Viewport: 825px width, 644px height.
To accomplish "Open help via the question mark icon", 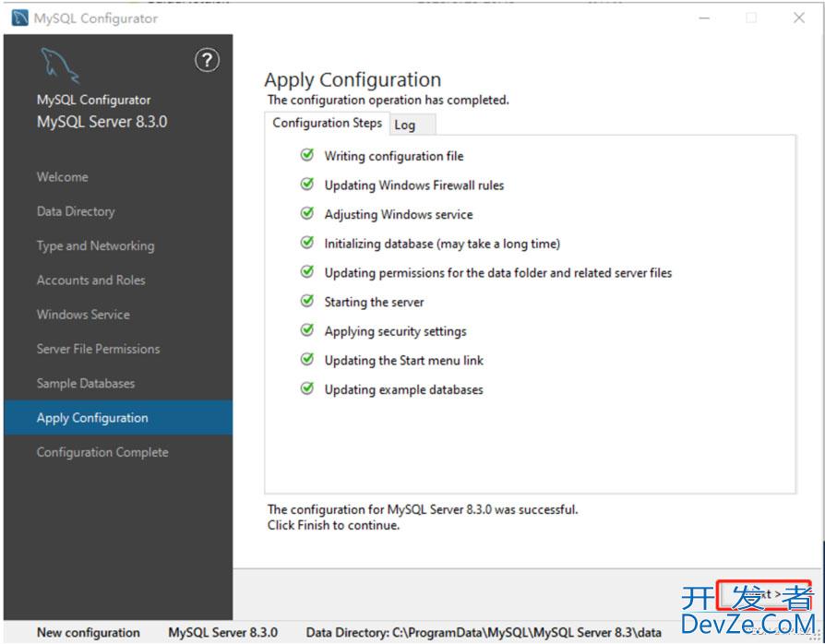I will [207, 61].
